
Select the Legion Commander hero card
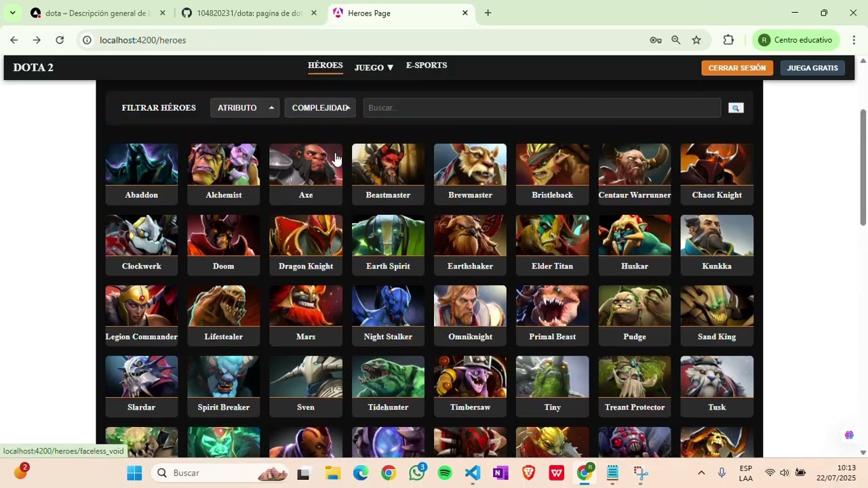pyautogui.click(x=142, y=315)
